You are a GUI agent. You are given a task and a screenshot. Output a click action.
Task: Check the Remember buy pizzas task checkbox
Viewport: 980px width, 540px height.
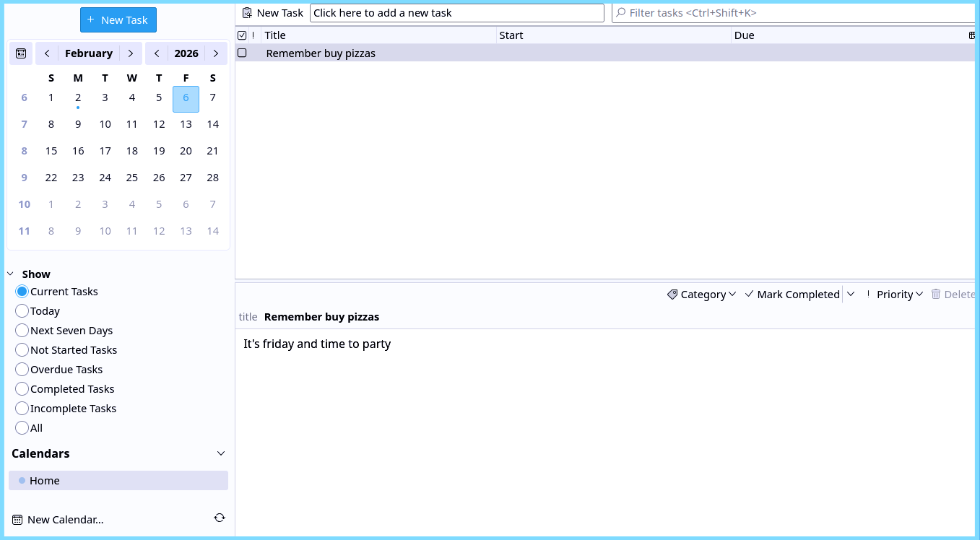242,53
